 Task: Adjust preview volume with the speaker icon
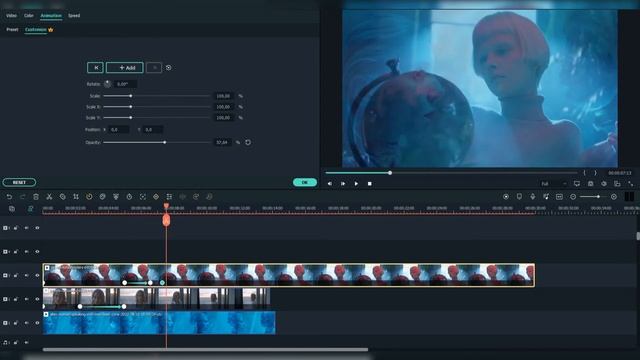point(604,184)
